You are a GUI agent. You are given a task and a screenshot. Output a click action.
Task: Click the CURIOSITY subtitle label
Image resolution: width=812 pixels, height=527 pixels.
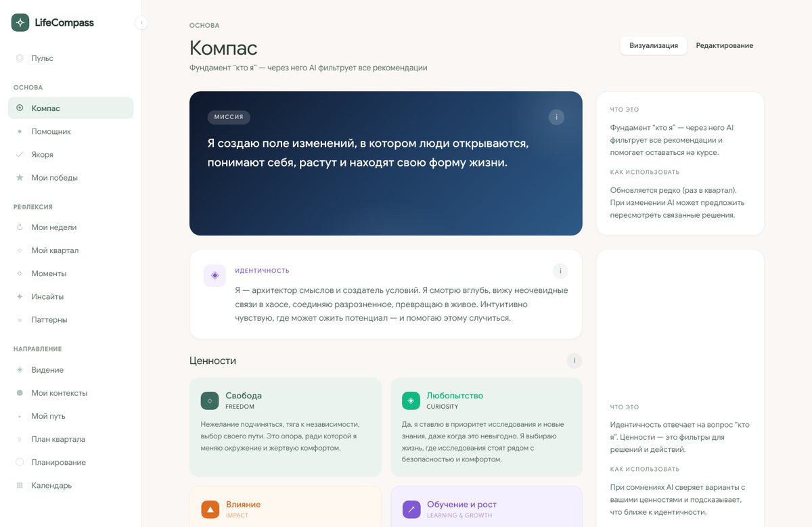click(442, 407)
